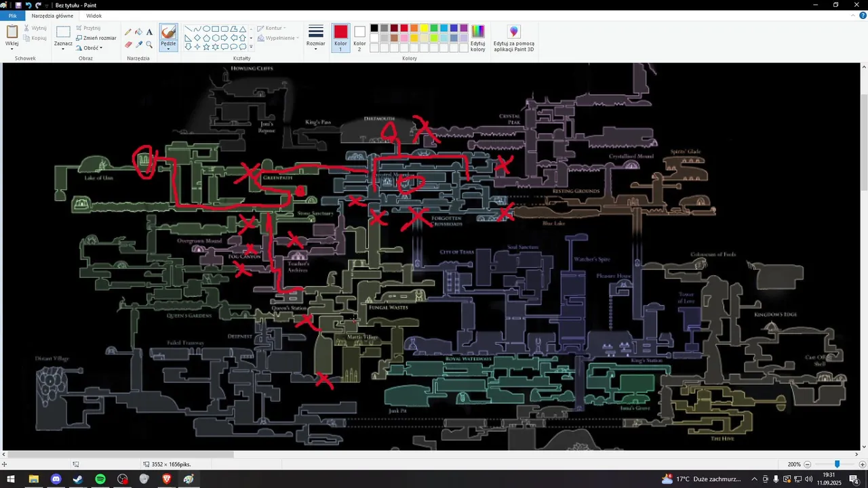The width and height of the screenshot is (868, 488).
Task: Choose the five-point star shape
Action: [x=206, y=47]
